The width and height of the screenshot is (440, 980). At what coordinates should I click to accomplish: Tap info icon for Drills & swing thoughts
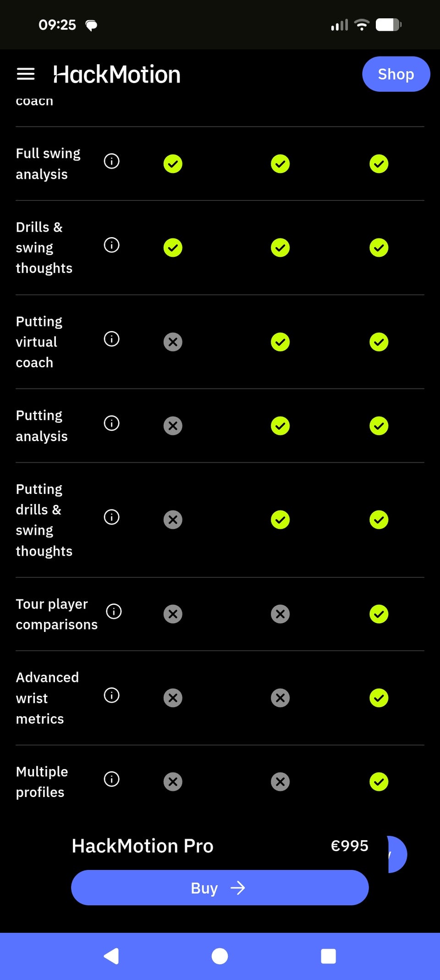[111, 245]
